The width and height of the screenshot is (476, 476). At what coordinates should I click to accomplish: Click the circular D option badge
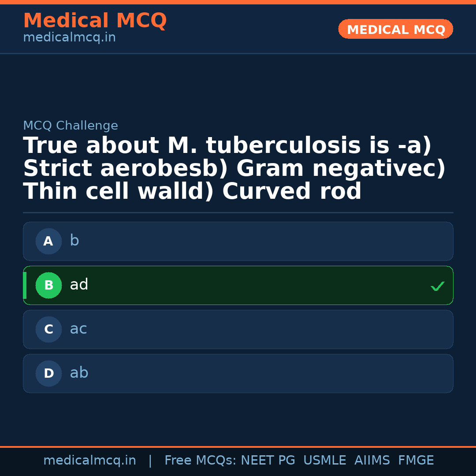tap(48, 373)
